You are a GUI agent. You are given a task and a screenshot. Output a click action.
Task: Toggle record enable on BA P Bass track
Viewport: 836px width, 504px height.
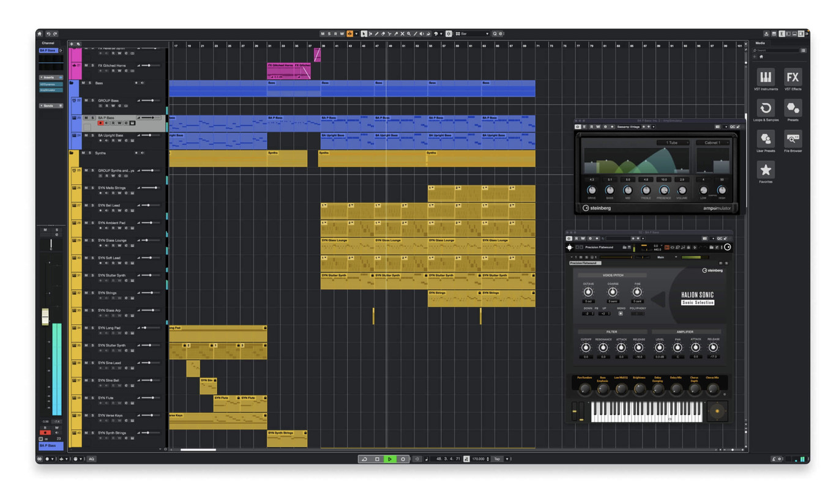(100, 123)
